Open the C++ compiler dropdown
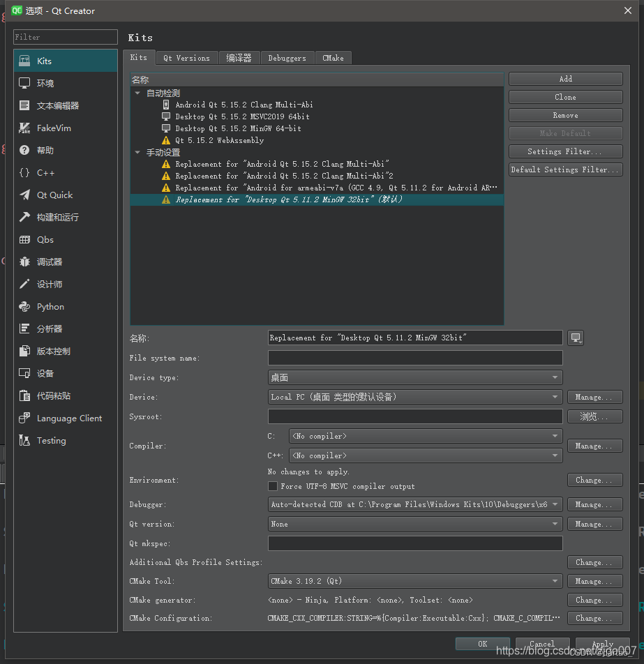This screenshot has height=664, width=644. tap(426, 455)
